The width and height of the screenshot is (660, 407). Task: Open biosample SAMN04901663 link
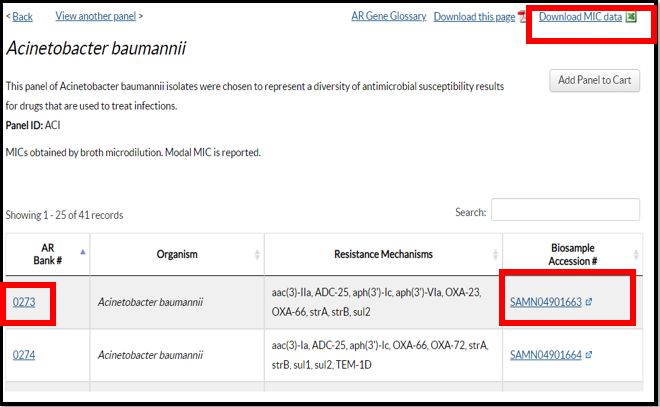(546, 302)
